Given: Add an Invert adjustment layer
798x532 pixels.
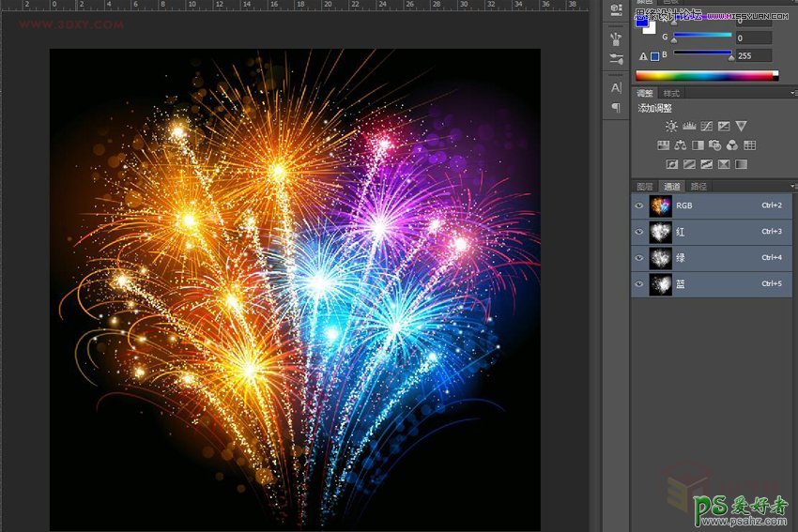Looking at the screenshot, I should pyautogui.click(x=672, y=164).
